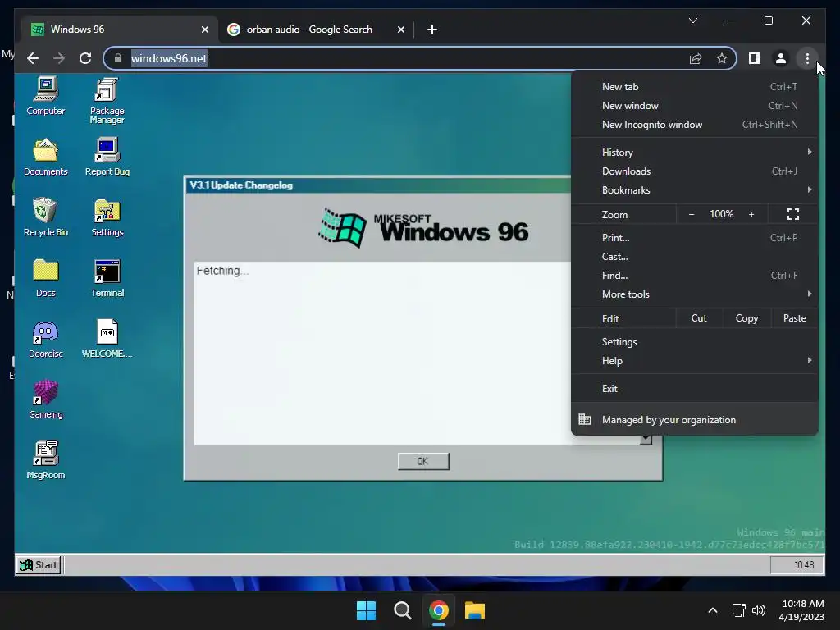Open the Computer desktop icon
840x630 pixels.
46,96
